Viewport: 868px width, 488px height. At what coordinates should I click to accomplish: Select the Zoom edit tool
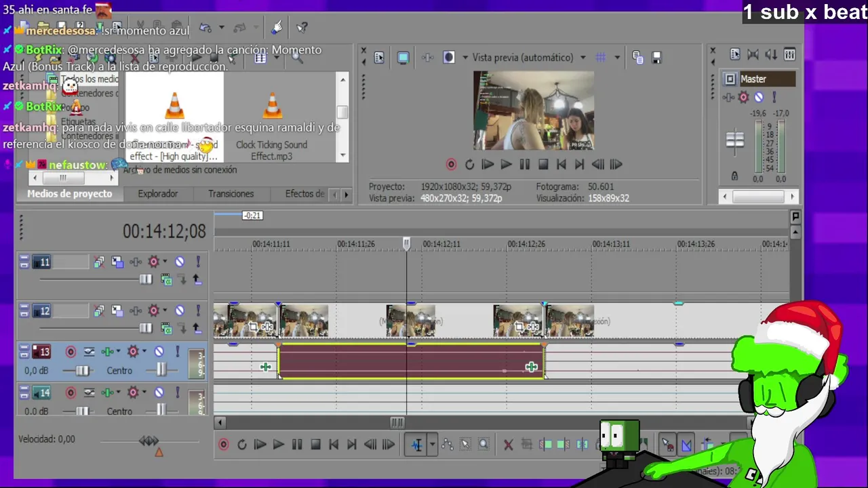point(484,445)
